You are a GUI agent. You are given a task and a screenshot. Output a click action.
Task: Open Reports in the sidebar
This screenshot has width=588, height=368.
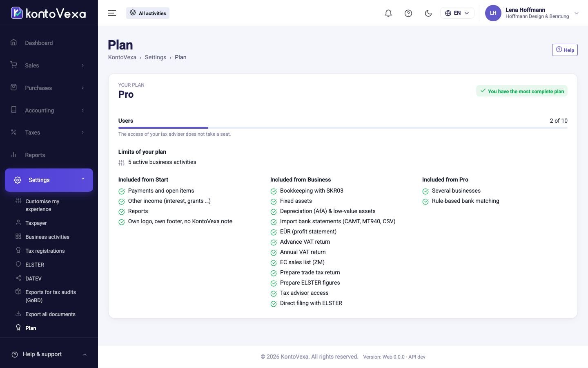pos(49,155)
